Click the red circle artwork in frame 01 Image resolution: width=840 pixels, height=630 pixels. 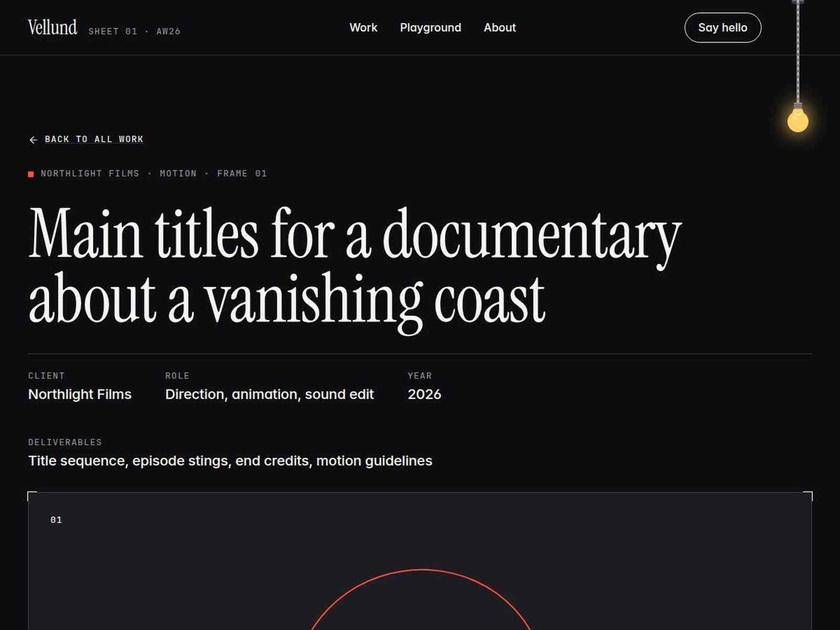[x=421, y=599]
